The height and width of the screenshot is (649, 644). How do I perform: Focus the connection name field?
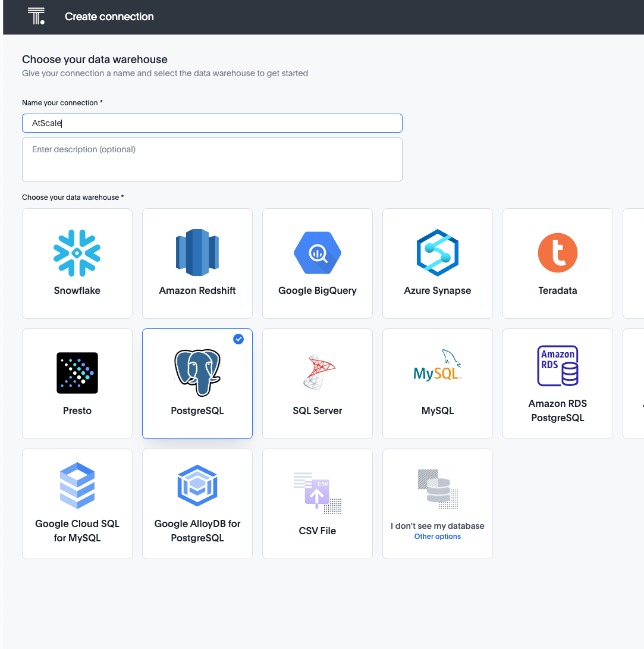pos(212,123)
